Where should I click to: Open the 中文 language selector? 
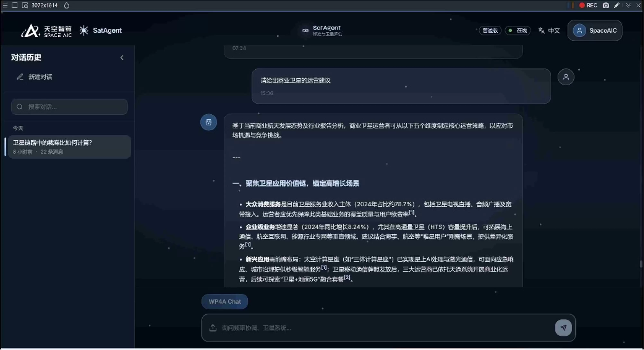pyautogui.click(x=549, y=30)
